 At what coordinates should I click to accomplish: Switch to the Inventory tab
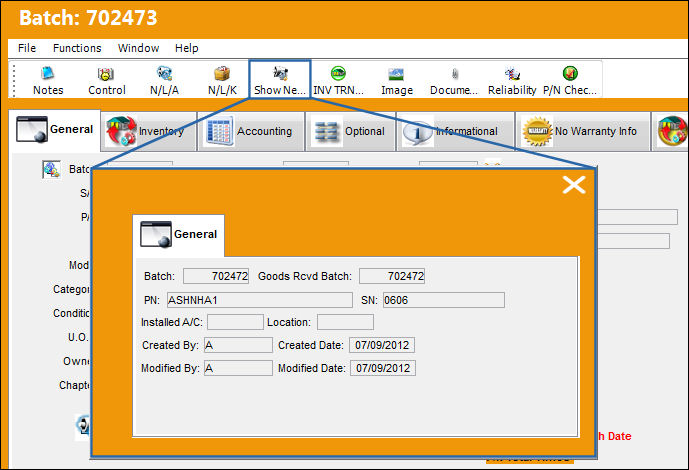click(x=149, y=131)
